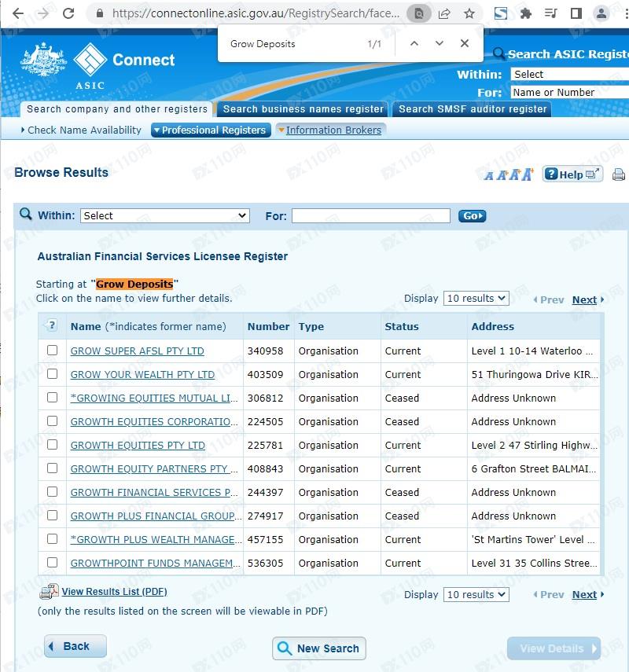Click the View Results List PDF icon
This screenshot has width=629, height=672.
click(x=49, y=592)
